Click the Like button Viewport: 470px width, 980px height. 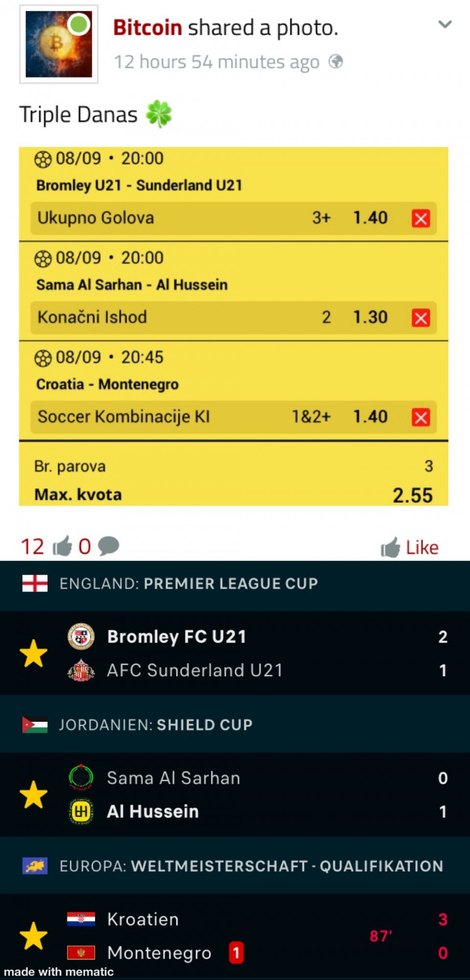(x=409, y=547)
